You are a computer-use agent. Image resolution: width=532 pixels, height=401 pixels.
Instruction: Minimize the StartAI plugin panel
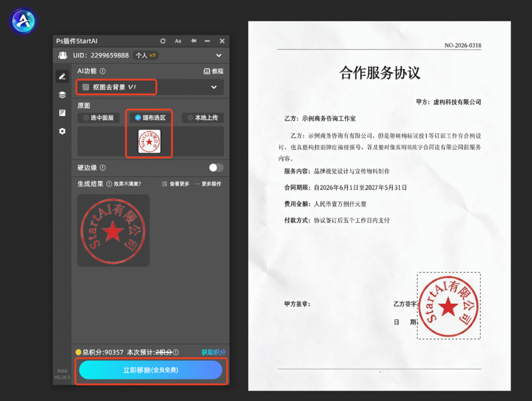coord(207,41)
